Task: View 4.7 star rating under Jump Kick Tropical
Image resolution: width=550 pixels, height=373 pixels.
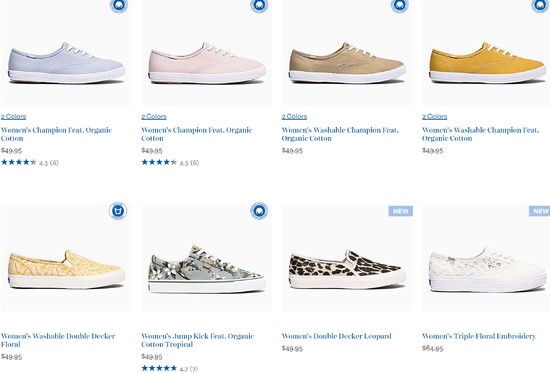Action: pyautogui.click(x=170, y=368)
